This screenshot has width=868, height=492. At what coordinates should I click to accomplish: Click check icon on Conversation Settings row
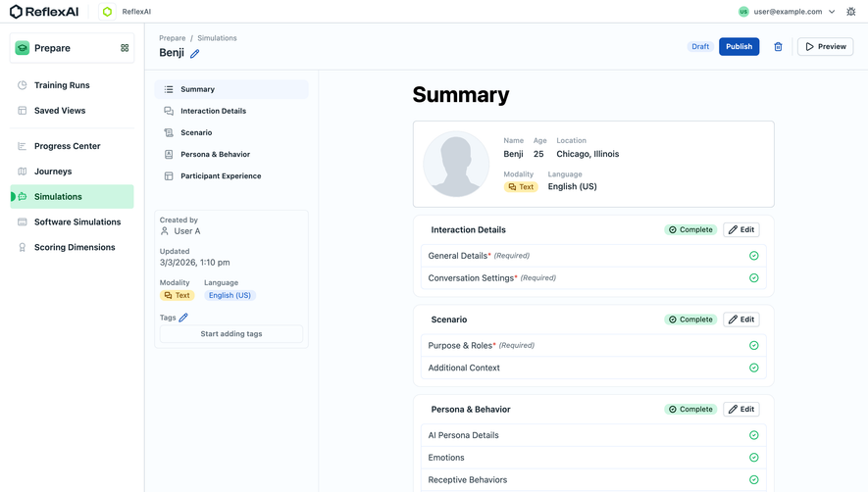tap(754, 277)
